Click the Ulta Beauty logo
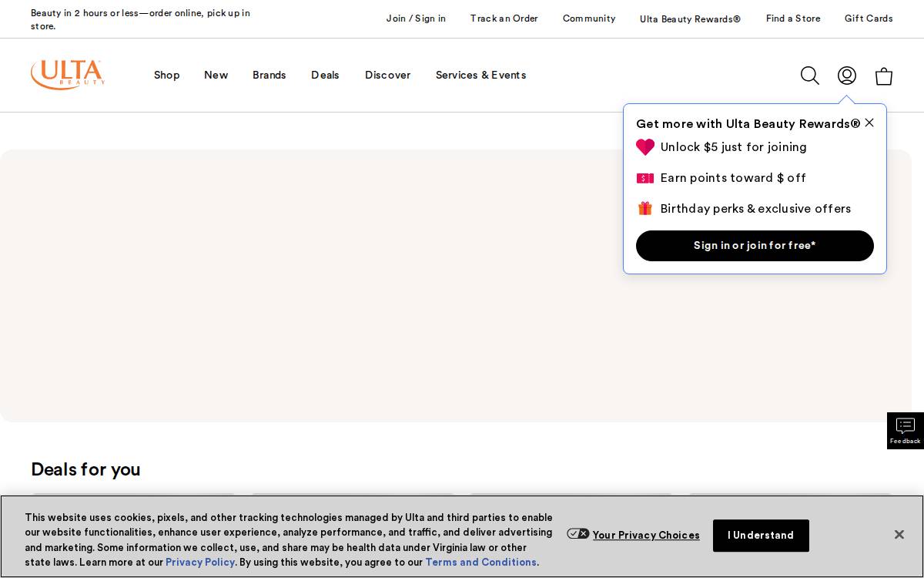The image size is (924, 578). [x=68, y=75]
